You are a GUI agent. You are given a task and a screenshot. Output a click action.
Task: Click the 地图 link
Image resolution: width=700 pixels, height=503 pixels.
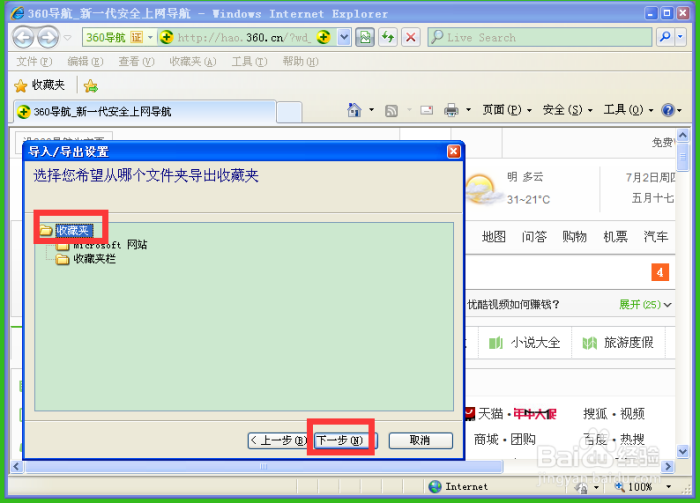494,236
